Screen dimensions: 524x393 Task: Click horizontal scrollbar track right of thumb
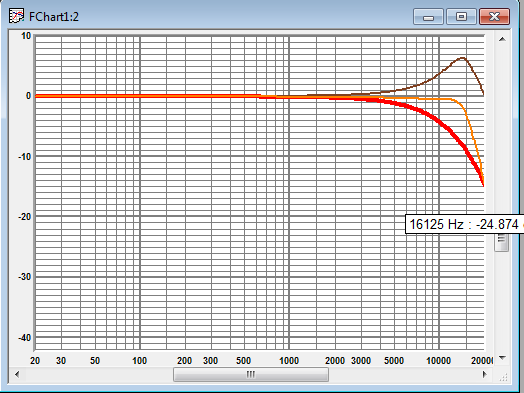tap(403, 375)
